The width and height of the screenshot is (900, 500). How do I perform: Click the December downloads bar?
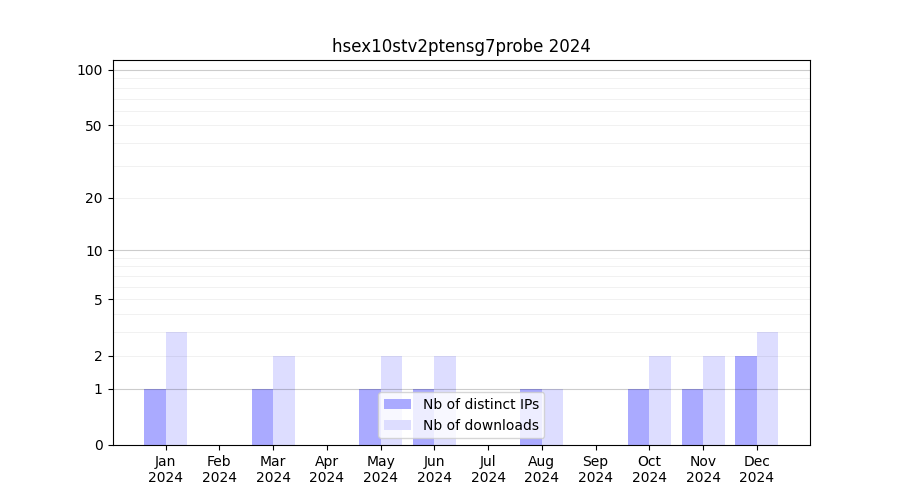click(767, 388)
